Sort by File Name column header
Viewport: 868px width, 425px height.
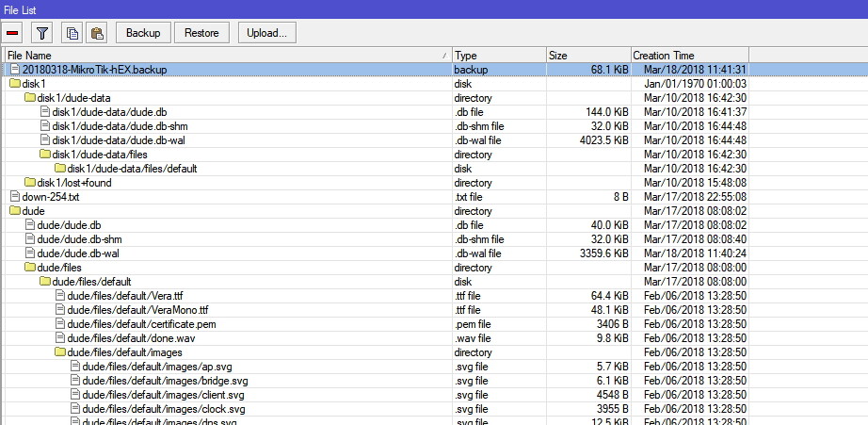(229, 56)
